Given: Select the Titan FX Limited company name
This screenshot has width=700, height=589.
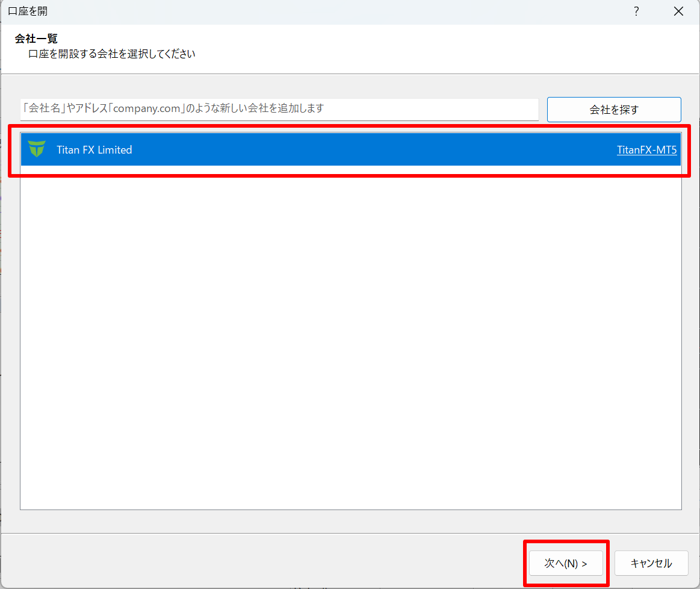Looking at the screenshot, I should point(94,149).
